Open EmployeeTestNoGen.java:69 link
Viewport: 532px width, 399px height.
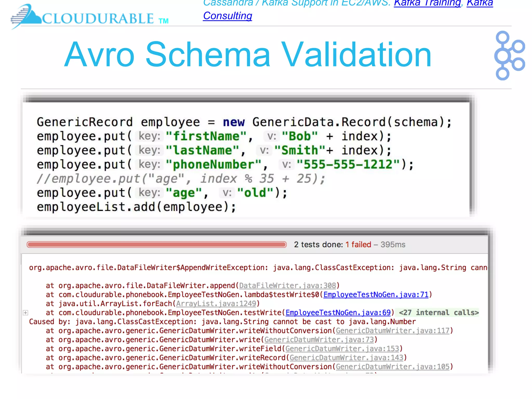338,313
